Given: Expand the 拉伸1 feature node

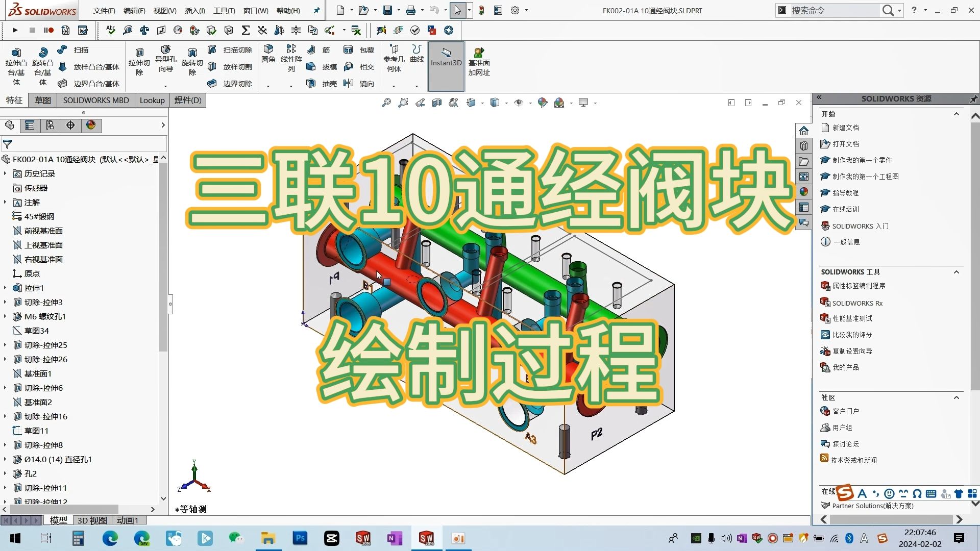Looking at the screenshot, I should (5, 288).
